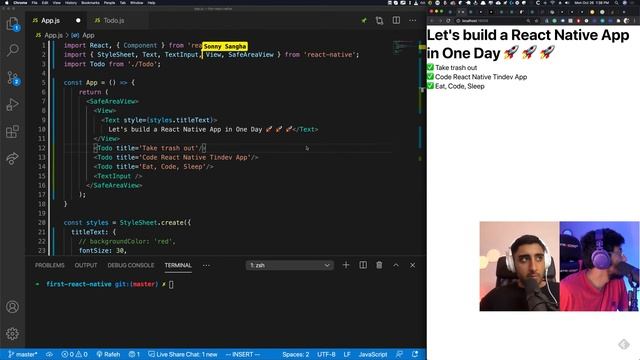This screenshot has height=360, width=640.
Task: Click the green pin icon in editor toolbar
Action: coord(364,20)
